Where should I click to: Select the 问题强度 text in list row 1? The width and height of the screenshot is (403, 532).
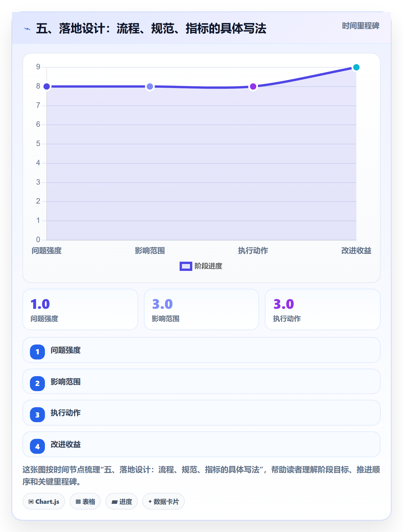point(66,350)
